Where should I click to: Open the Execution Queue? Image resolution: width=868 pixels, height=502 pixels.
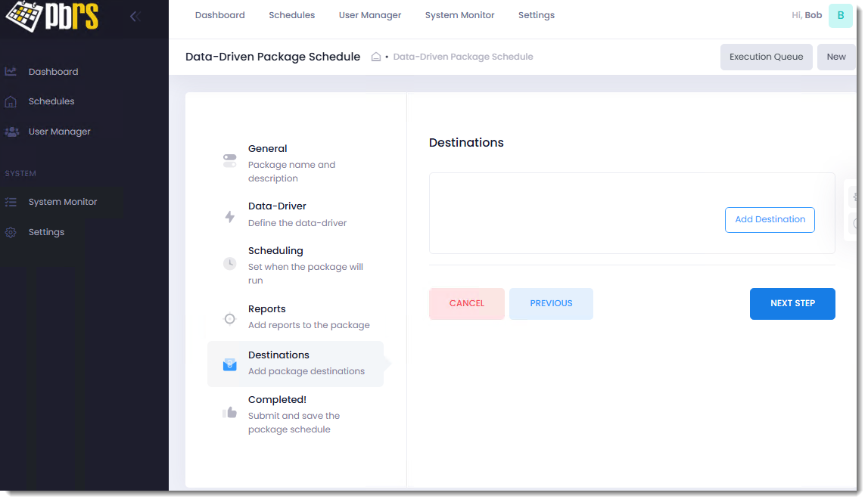(x=766, y=57)
